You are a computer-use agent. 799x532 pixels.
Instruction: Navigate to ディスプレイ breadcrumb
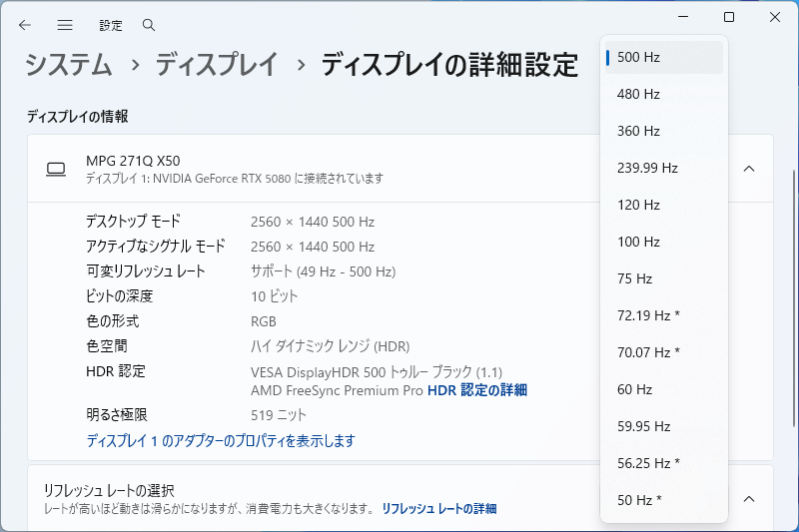coord(217,65)
